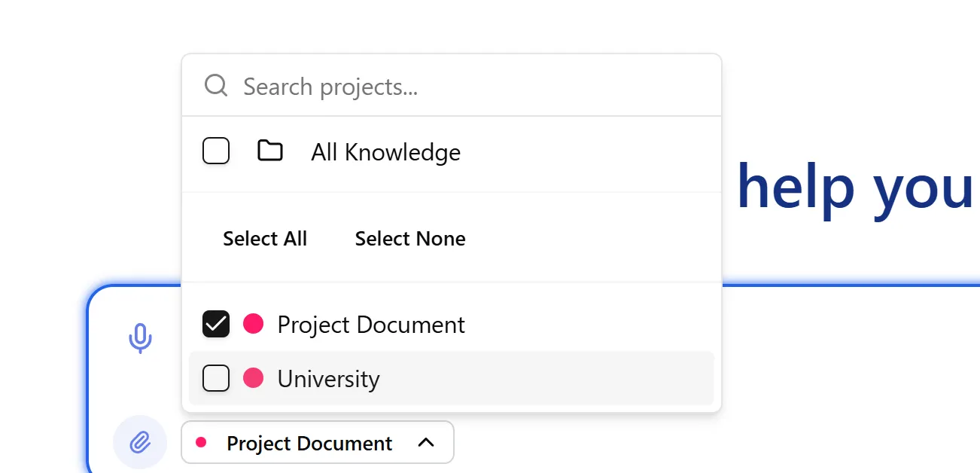Click the pink color swatch of University
Viewport: 980px width, 473px height.
pos(253,378)
